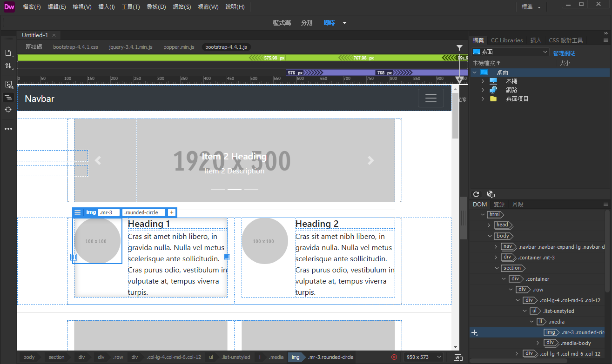Click the hamburger icon on img element display
Screen dimensions: 612x364
click(x=78, y=212)
